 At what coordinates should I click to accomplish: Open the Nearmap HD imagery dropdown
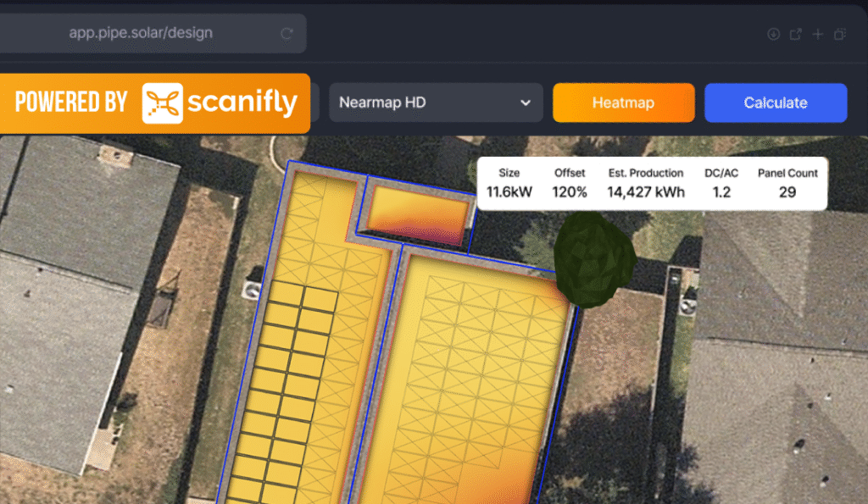(436, 102)
